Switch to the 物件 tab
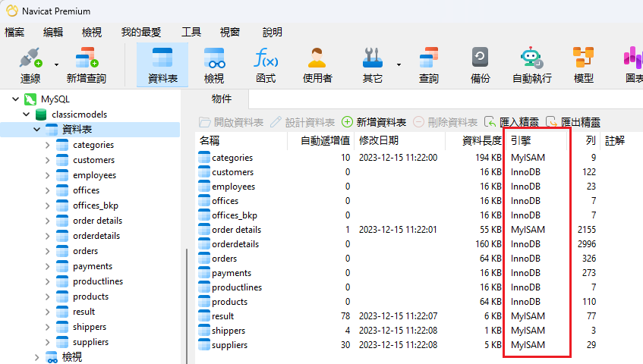The width and height of the screenshot is (643, 364). 222,99
